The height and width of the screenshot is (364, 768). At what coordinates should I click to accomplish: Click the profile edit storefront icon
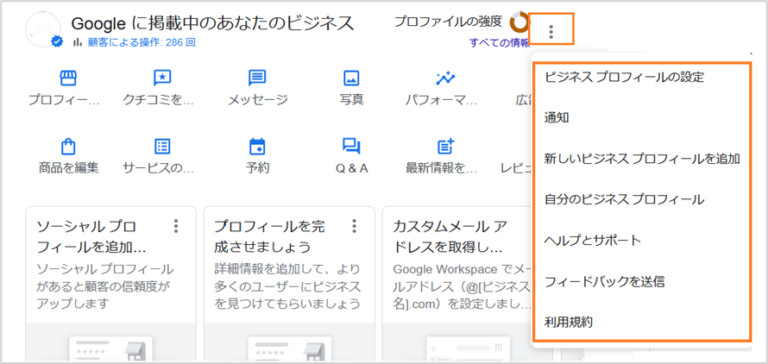68,77
